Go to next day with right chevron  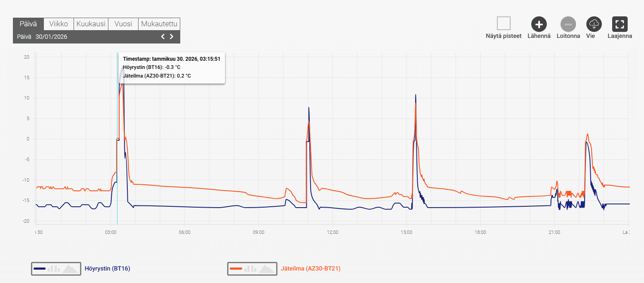172,37
